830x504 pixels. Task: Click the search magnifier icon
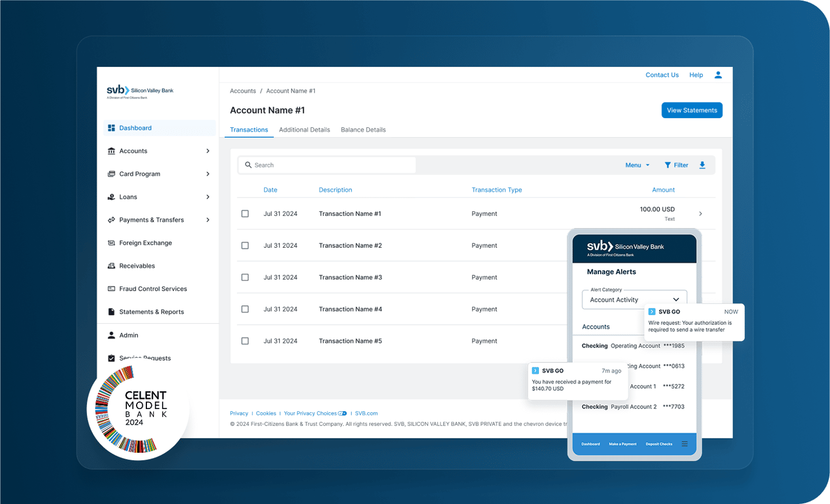click(248, 165)
